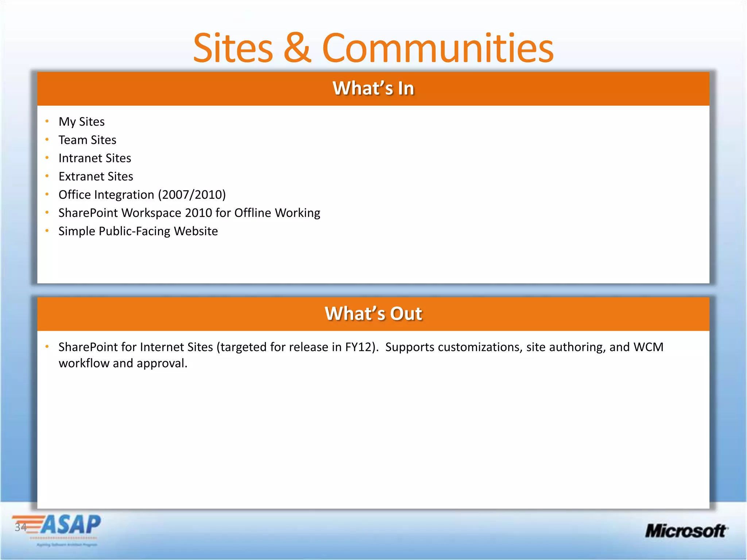Click the Sites & Communities title
Image resolution: width=747 pixels, height=560 pixels.
[x=373, y=48]
